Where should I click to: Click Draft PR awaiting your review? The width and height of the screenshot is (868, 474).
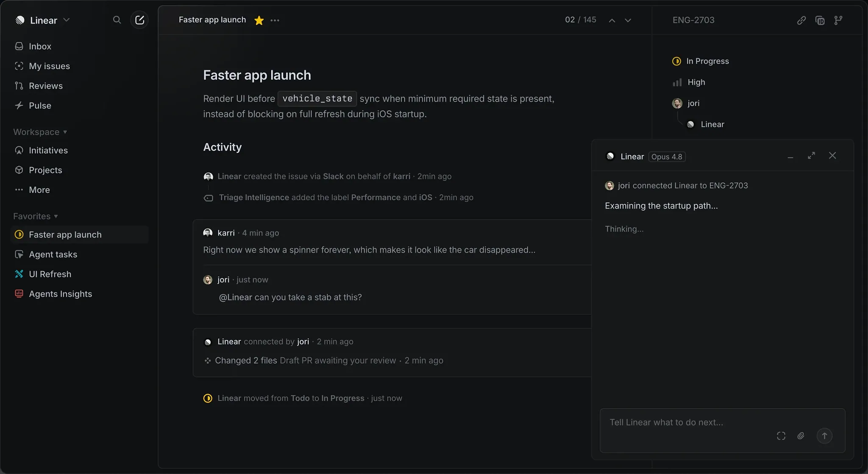coord(338,360)
